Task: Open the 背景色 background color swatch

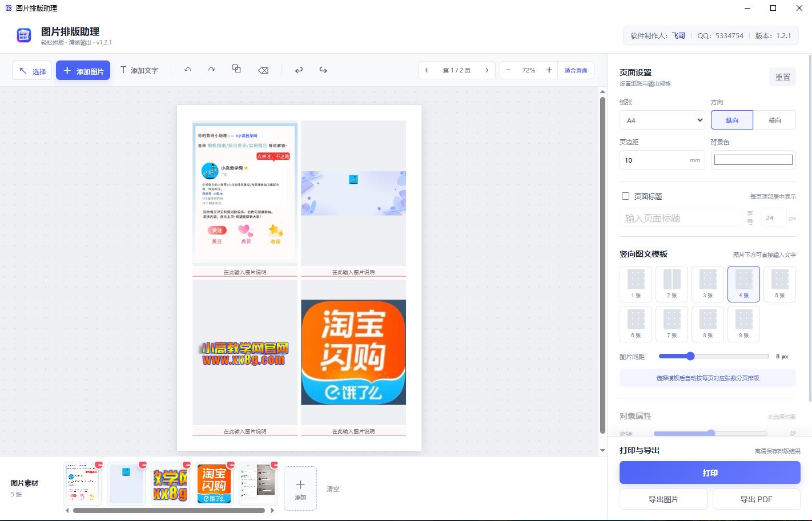Action: 753,160
